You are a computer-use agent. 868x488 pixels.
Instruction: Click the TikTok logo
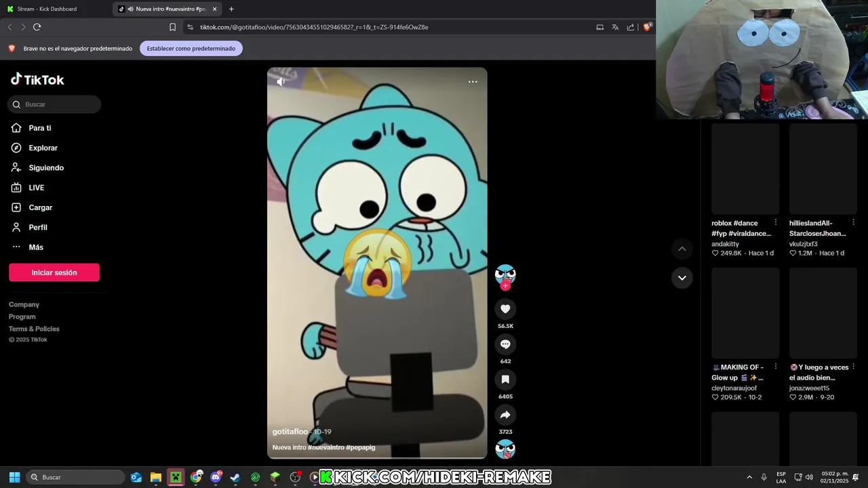click(x=37, y=79)
